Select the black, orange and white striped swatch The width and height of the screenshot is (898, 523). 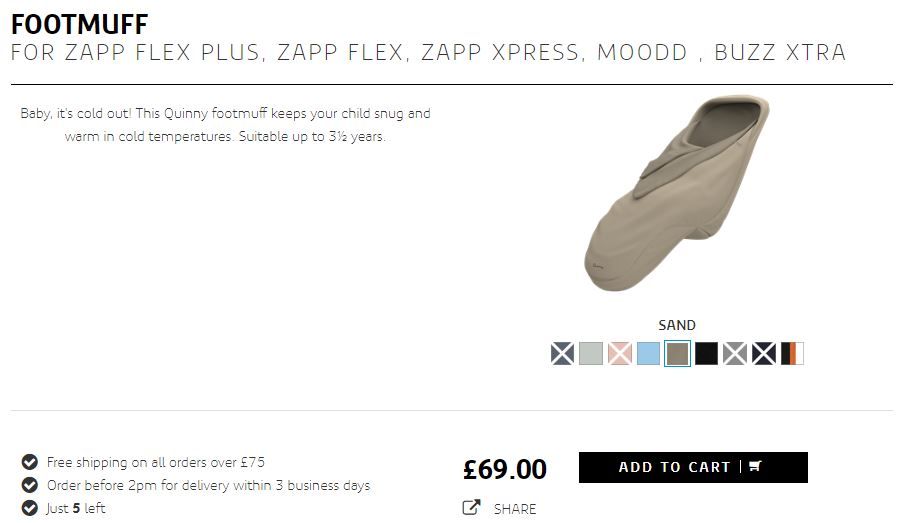point(792,353)
